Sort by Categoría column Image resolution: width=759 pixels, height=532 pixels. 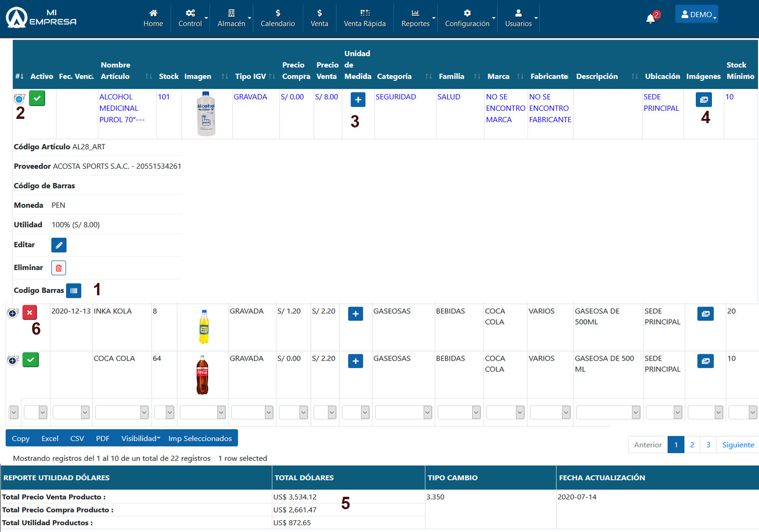coord(405,76)
